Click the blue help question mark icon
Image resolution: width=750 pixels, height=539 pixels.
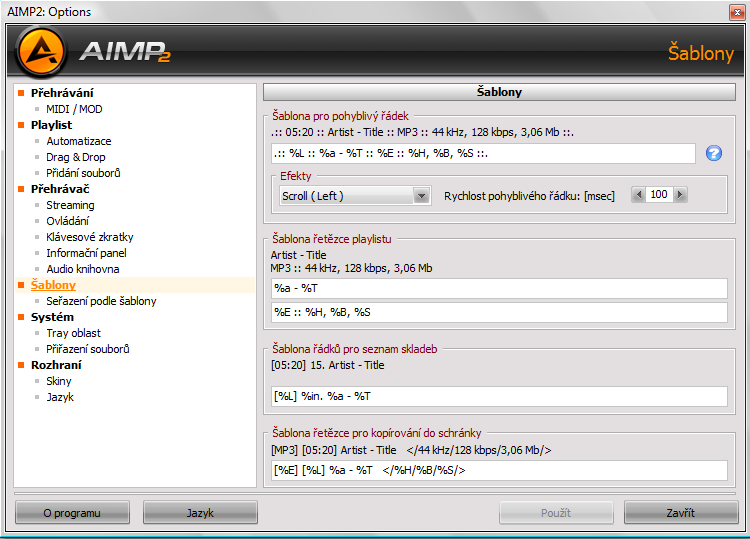pos(713,154)
